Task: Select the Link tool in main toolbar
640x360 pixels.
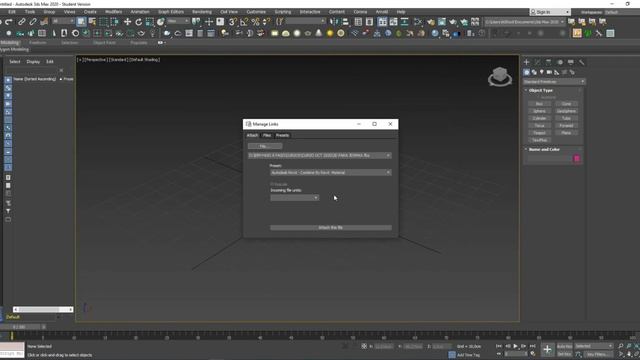Action: click(21, 22)
